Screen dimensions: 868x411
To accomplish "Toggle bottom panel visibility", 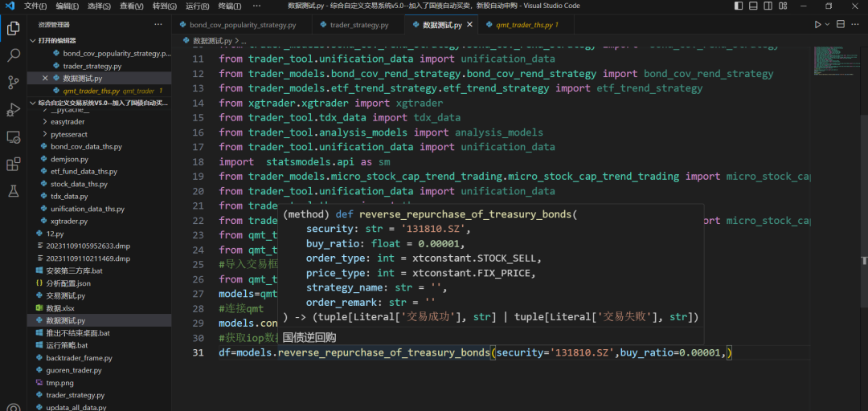I will (x=753, y=6).
